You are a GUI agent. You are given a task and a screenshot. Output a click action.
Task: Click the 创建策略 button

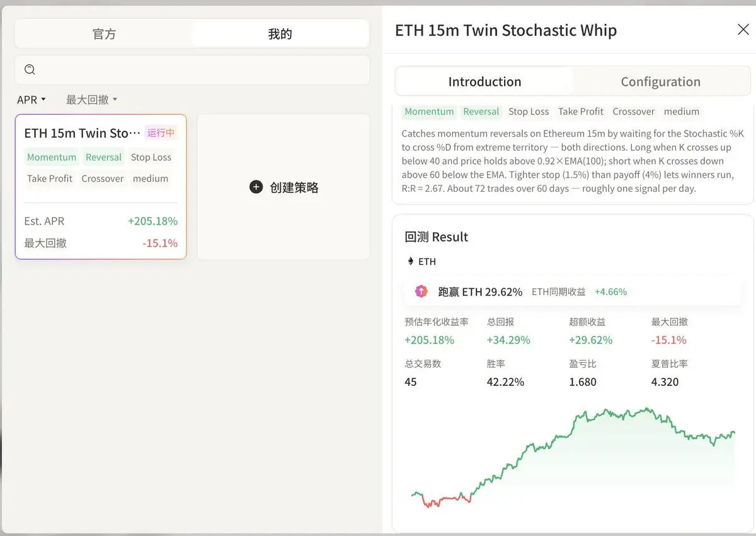pos(283,187)
